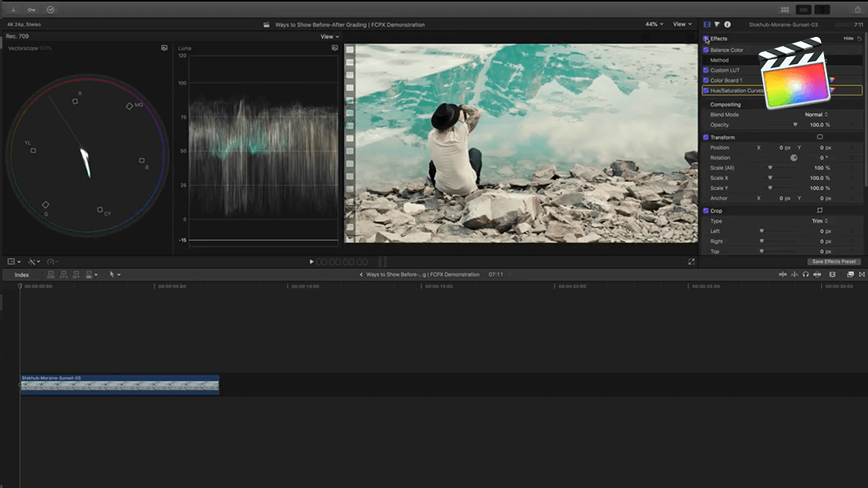The width and height of the screenshot is (868, 488).
Task: Open the Crop Type Trim dropdown
Action: click(819, 221)
